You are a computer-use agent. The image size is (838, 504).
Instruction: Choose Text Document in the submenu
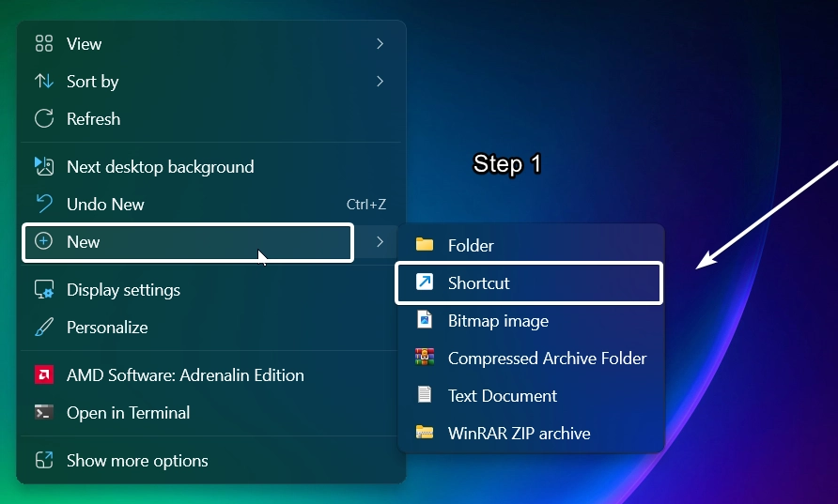[x=530, y=395]
